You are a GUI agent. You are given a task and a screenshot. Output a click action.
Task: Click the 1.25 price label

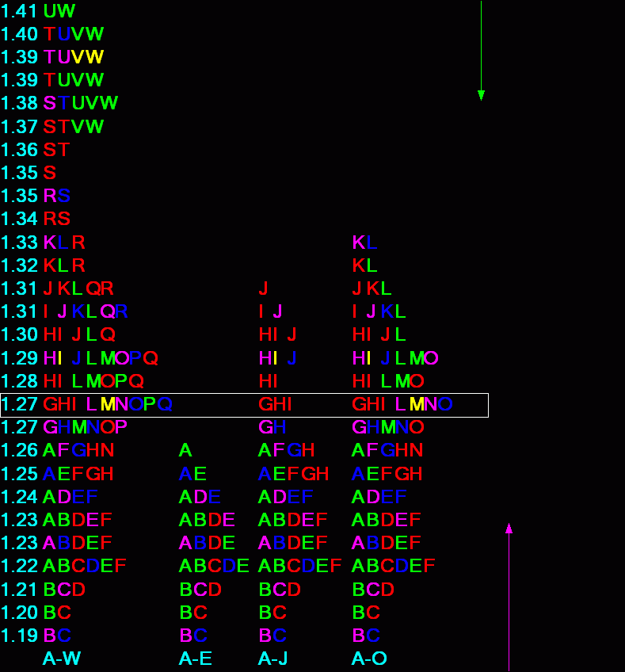click(x=19, y=474)
